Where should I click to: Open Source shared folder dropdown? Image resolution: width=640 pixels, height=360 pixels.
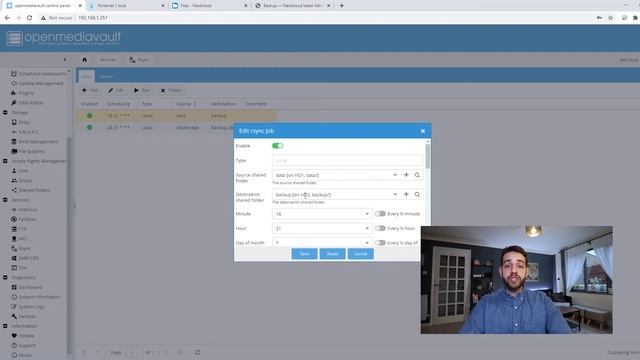(395, 175)
